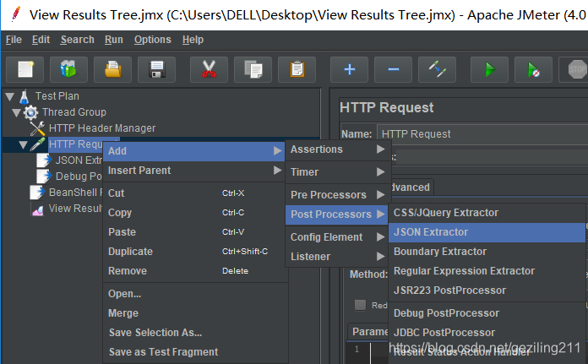Click the Stop test icon
This screenshot has height=364, width=588.
(x=574, y=69)
